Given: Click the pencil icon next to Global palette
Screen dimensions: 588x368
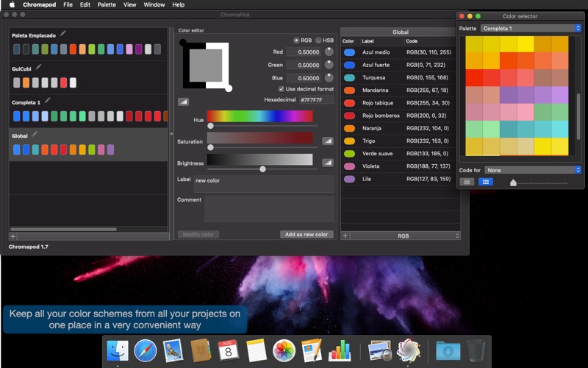Looking at the screenshot, I should point(35,134).
